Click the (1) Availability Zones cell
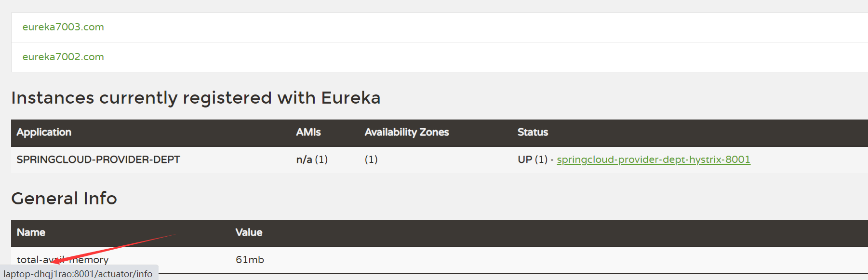The image size is (868, 280). pyautogui.click(x=371, y=160)
